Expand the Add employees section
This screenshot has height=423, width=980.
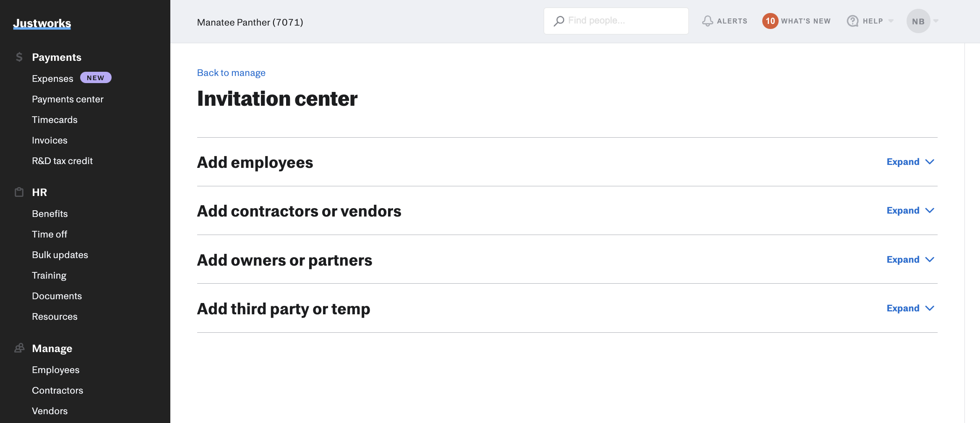pyautogui.click(x=910, y=162)
